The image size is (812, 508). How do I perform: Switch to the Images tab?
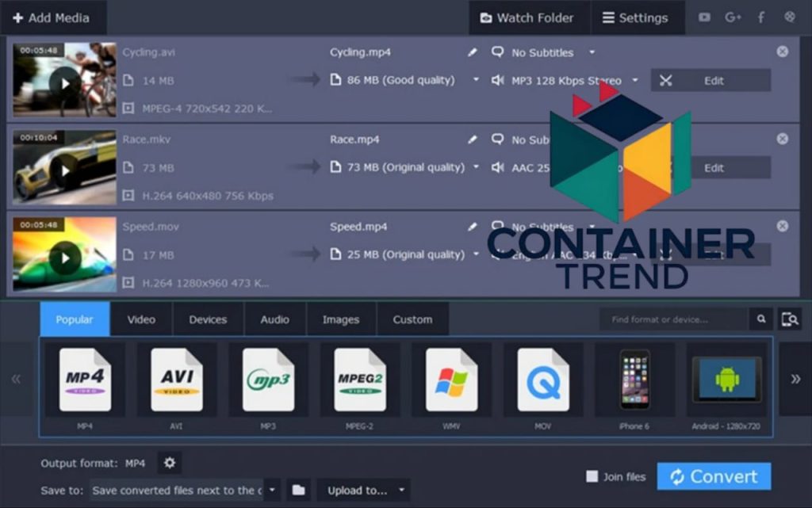[x=341, y=319]
